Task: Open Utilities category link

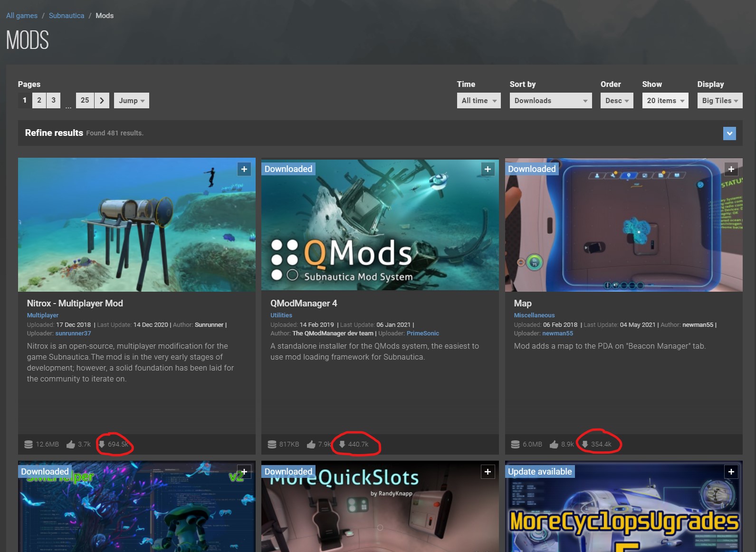Action: coord(281,315)
